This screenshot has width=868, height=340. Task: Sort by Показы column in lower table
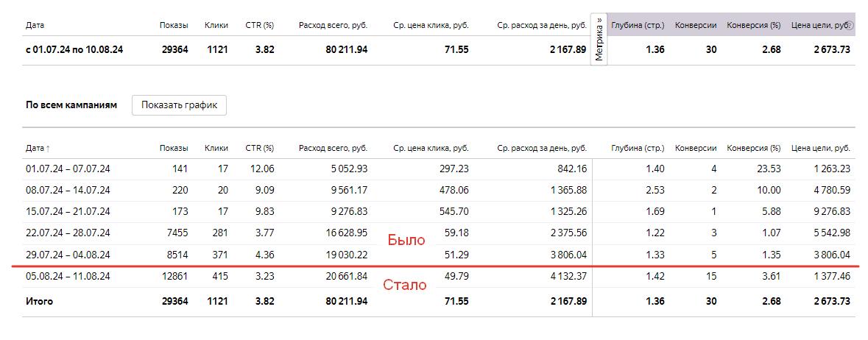[x=174, y=149]
